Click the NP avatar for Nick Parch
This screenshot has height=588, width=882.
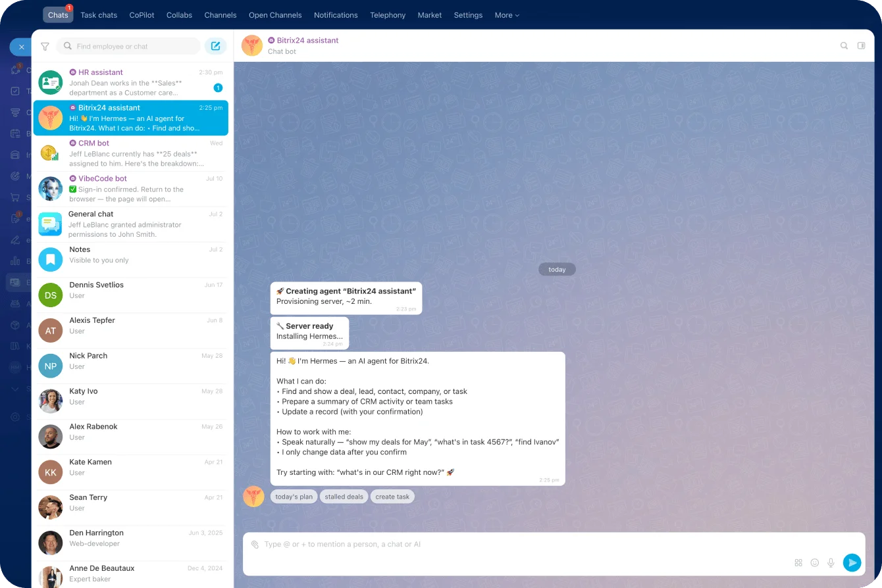pos(51,366)
